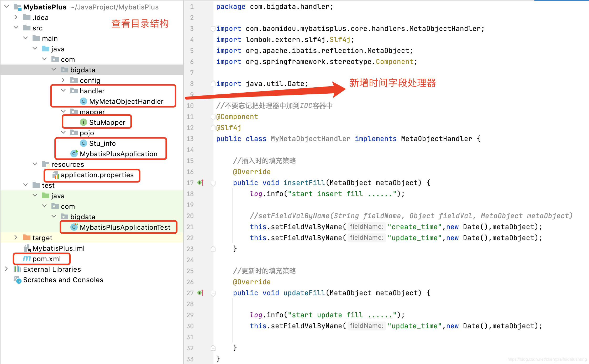Toggle fold marker at @Component line 11
The image size is (589, 364).
tap(213, 117)
